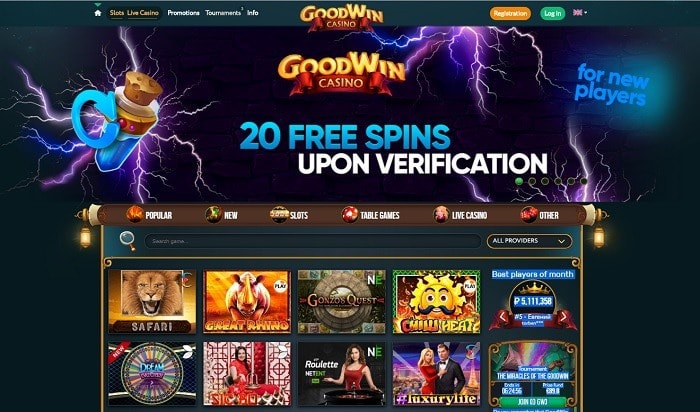Focus the Search game input field
Screen dimensions: 700x412
coord(312,241)
